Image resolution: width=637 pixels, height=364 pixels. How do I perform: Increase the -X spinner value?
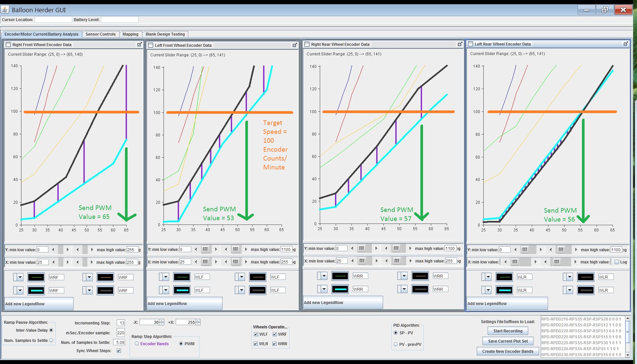[162, 320]
